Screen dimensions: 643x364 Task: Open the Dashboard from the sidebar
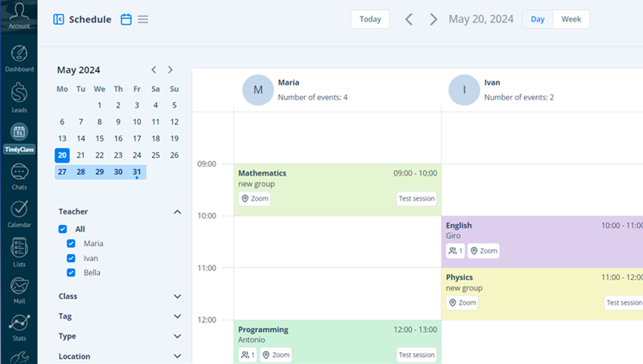(x=19, y=55)
